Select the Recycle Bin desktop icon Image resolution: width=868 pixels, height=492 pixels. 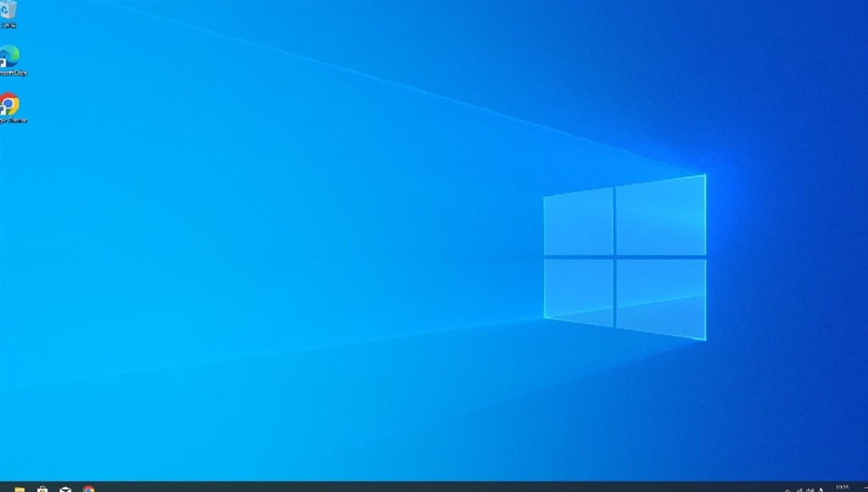[x=8, y=14]
